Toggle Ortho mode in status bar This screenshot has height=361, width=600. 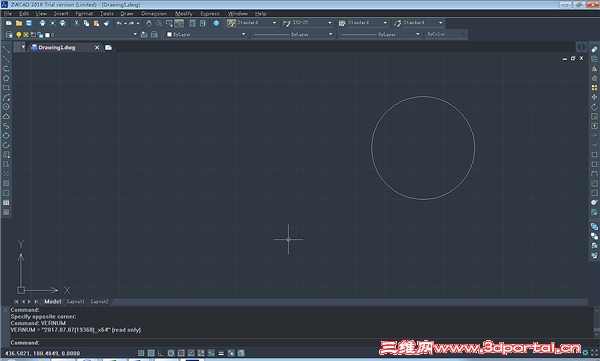tap(161, 353)
